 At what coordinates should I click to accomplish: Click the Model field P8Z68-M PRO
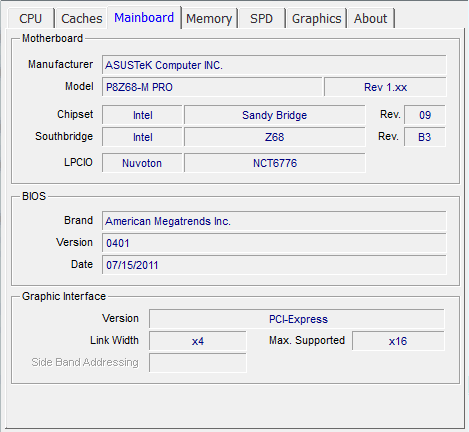click(x=212, y=87)
